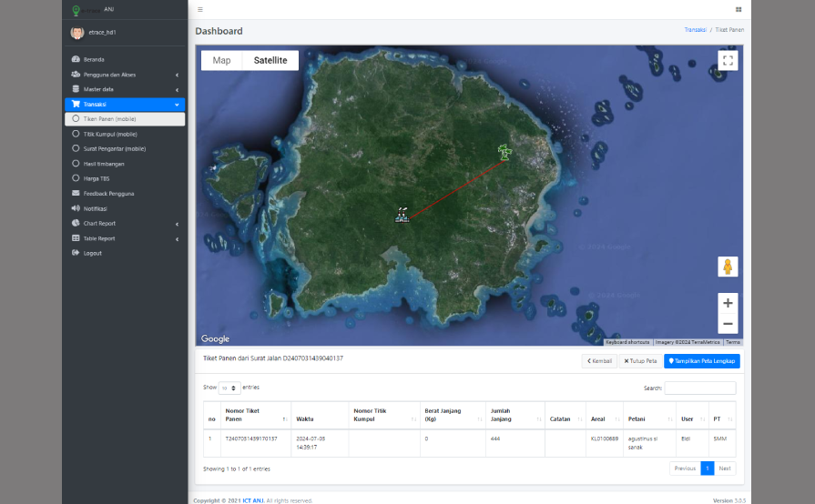Click the factory map marker
Viewport: 815px width, 504px height.
tap(402, 214)
